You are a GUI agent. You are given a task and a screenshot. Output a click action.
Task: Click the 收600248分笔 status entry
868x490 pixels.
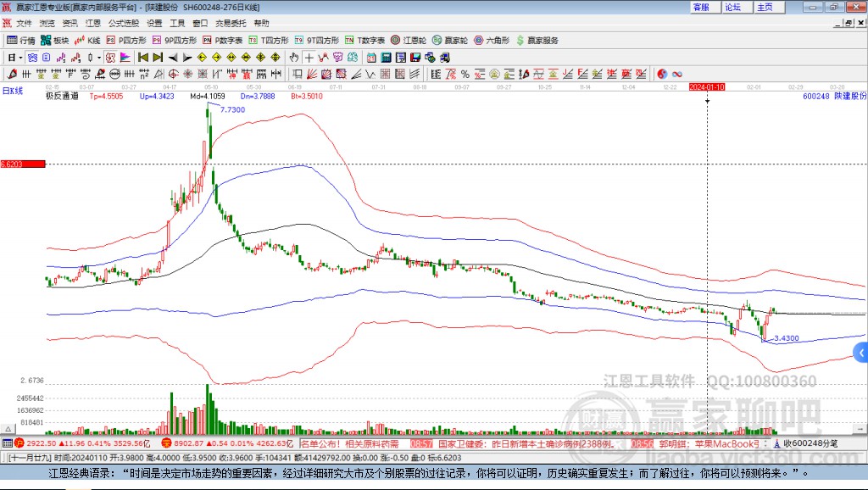tap(805, 443)
